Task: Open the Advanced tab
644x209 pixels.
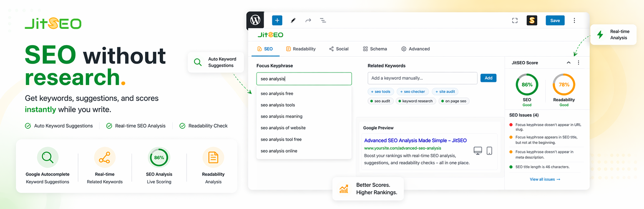Action: [x=415, y=49]
